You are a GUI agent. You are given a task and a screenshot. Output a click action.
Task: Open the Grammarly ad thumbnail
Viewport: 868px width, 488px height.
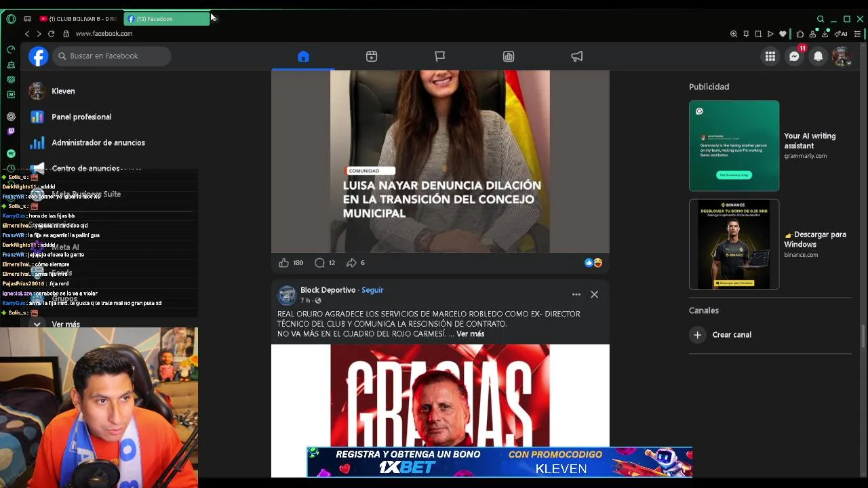(x=734, y=146)
